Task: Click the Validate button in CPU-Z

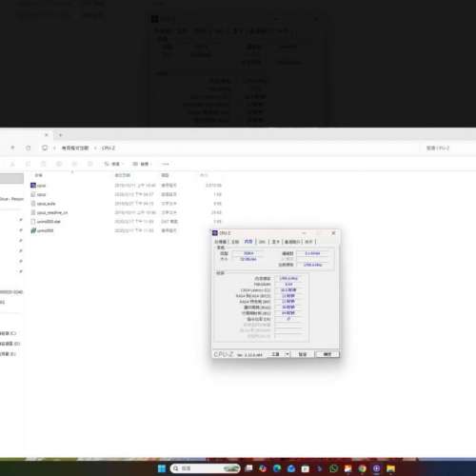Action: pos(303,354)
